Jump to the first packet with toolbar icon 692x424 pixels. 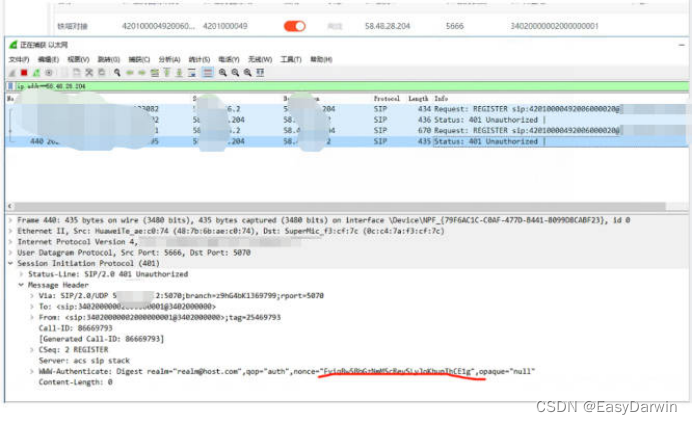click(x=167, y=73)
